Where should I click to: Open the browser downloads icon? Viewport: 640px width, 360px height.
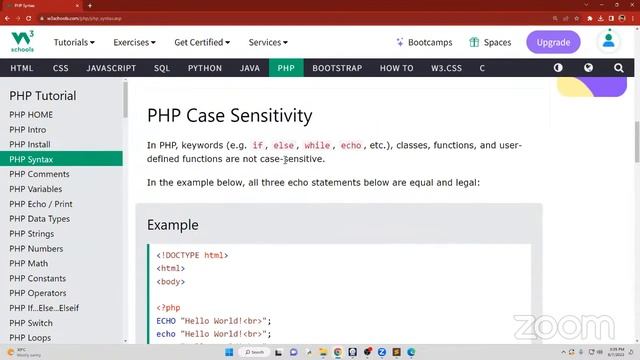click(600, 18)
